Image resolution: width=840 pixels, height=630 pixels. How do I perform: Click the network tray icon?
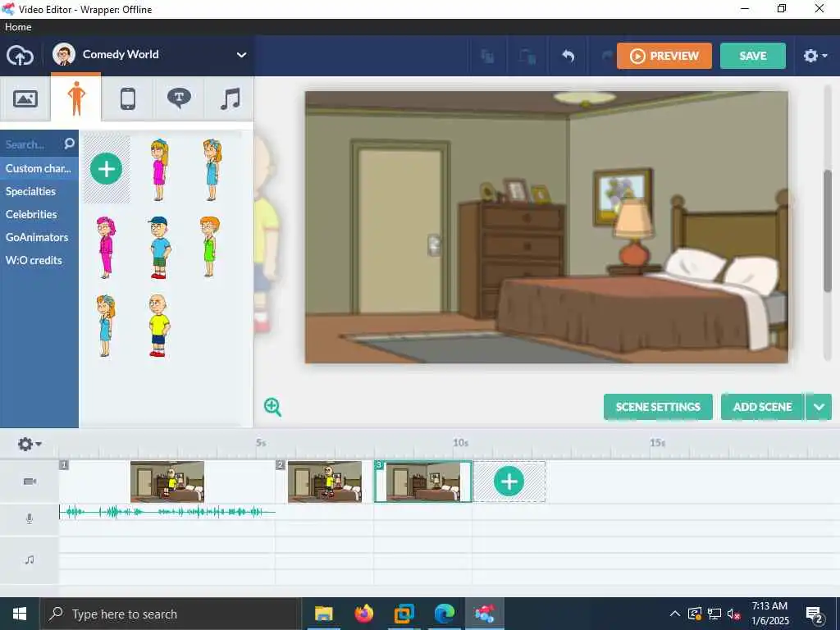714,614
